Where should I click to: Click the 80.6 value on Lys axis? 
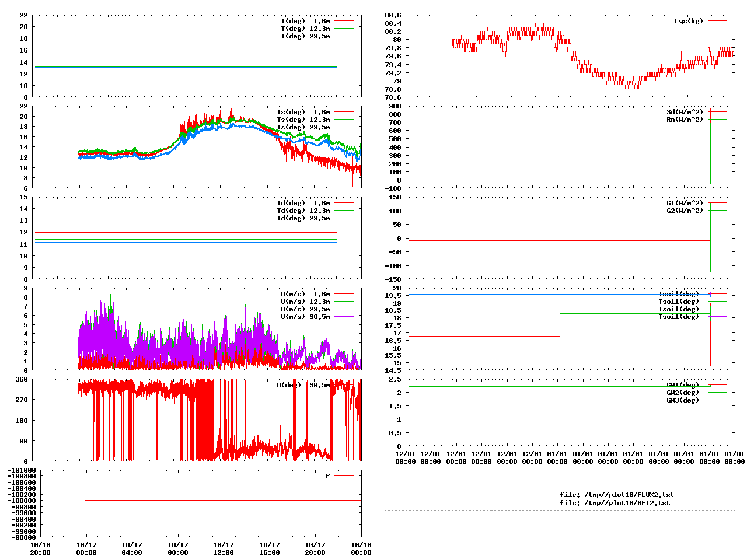(x=393, y=15)
